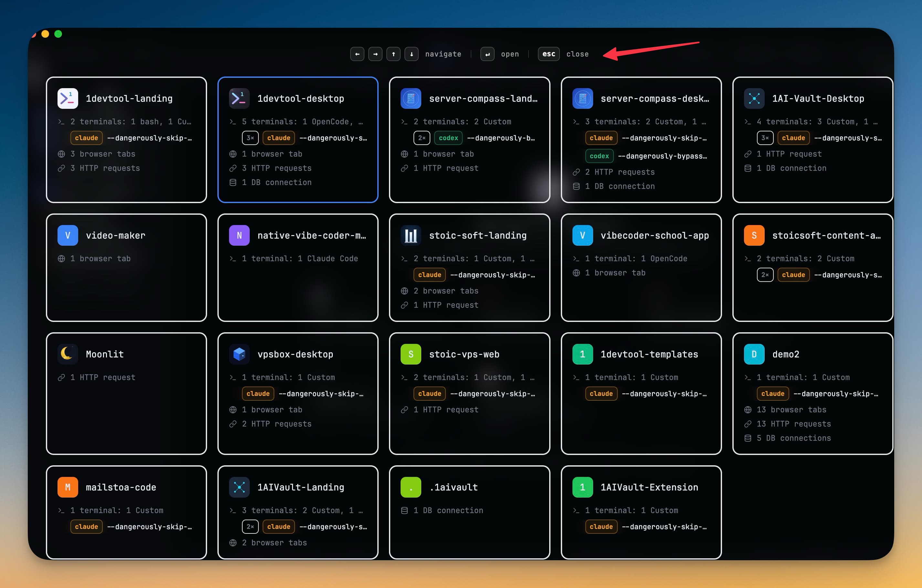The height and width of the screenshot is (588, 922).
Task: Click the green 1 icon for 1AIVault-Extension
Action: [582, 487]
